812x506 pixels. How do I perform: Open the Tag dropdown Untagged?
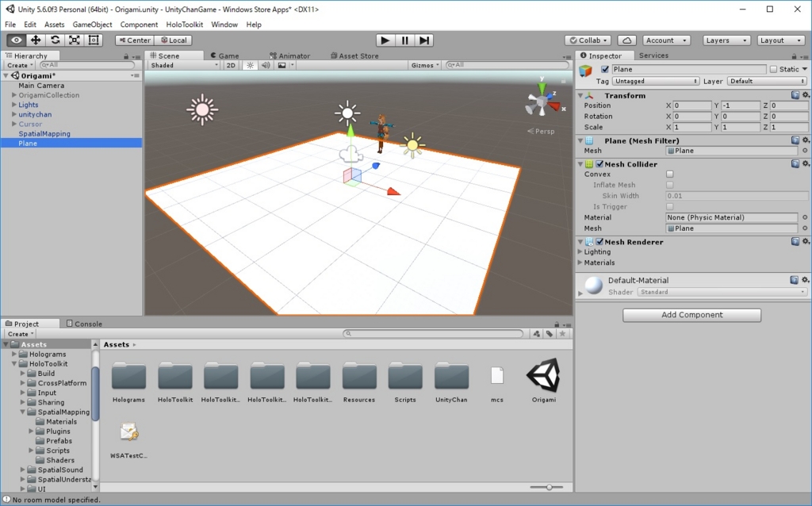tap(656, 81)
